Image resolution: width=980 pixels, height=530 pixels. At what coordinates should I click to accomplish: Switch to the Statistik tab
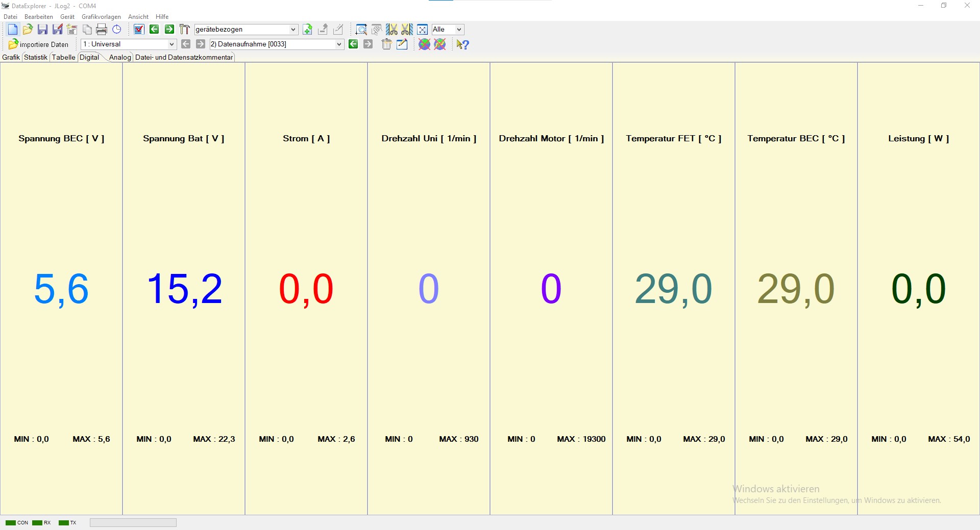coord(36,57)
